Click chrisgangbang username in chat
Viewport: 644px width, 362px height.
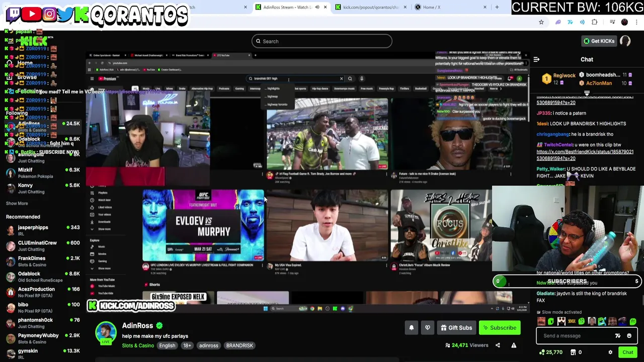[x=553, y=134]
